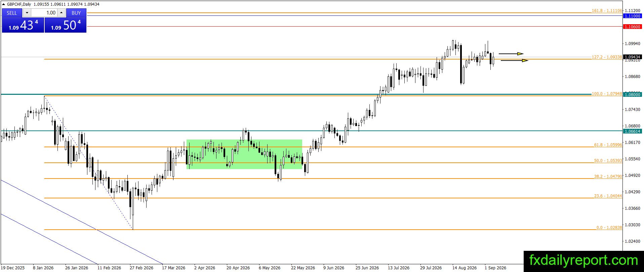This screenshot has width=644, height=272.
Task: Click the current price label 1.09434
Action: [632, 57]
